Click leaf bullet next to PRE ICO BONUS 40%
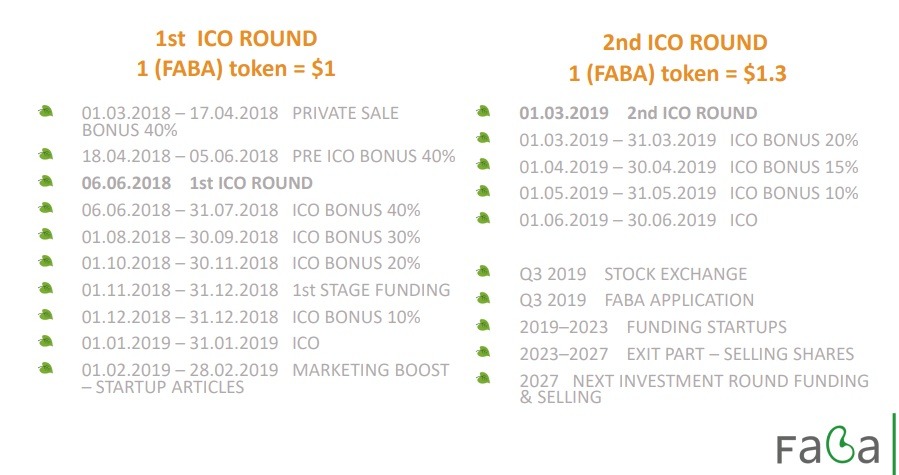899x475 pixels. [45, 154]
